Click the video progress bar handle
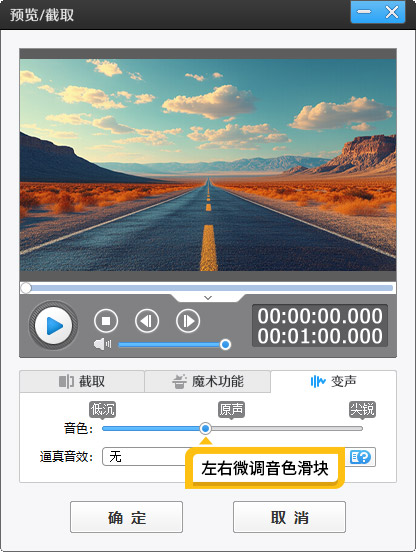Image resolution: width=416 pixels, height=552 pixels. (x=26, y=288)
